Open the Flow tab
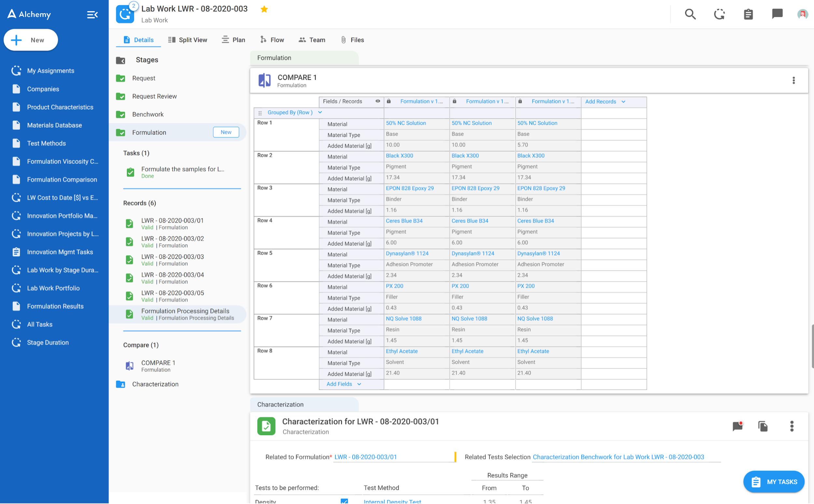Image resolution: width=814 pixels, height=504 pixels. (x=272, y=40)
